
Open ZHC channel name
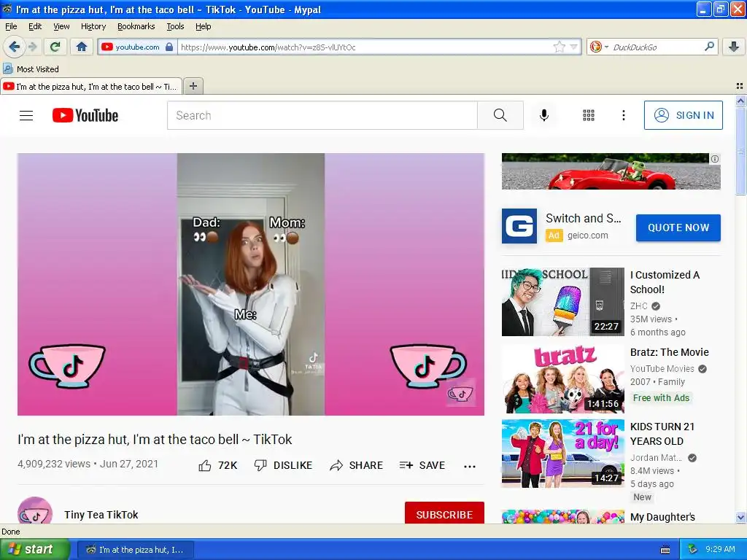click(639, 306)
